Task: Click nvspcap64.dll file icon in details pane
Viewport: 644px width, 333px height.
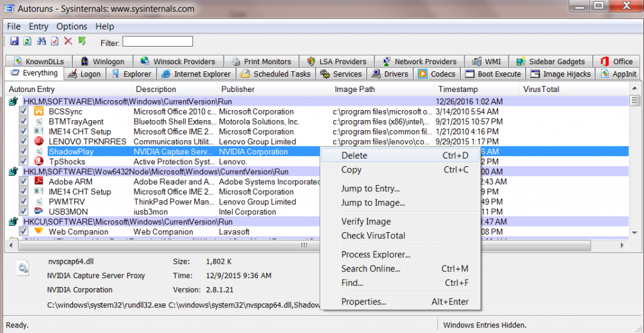Action: 23,268
